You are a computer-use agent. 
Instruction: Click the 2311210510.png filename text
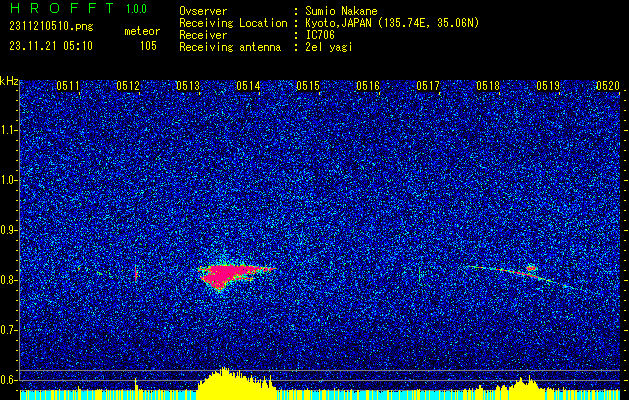pyautogui.click(x=51, y=26)
